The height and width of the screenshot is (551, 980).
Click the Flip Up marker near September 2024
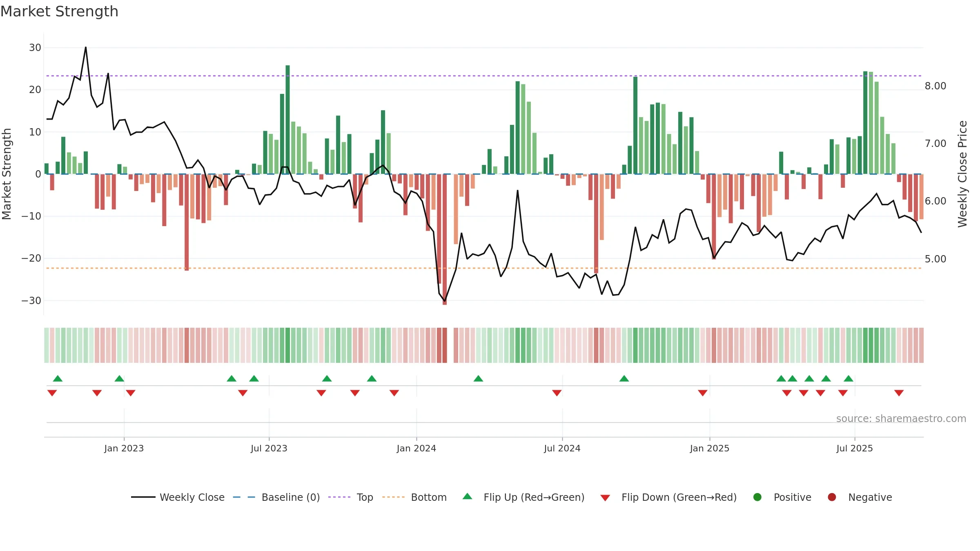pyautogui.click(x=624, y=378)
